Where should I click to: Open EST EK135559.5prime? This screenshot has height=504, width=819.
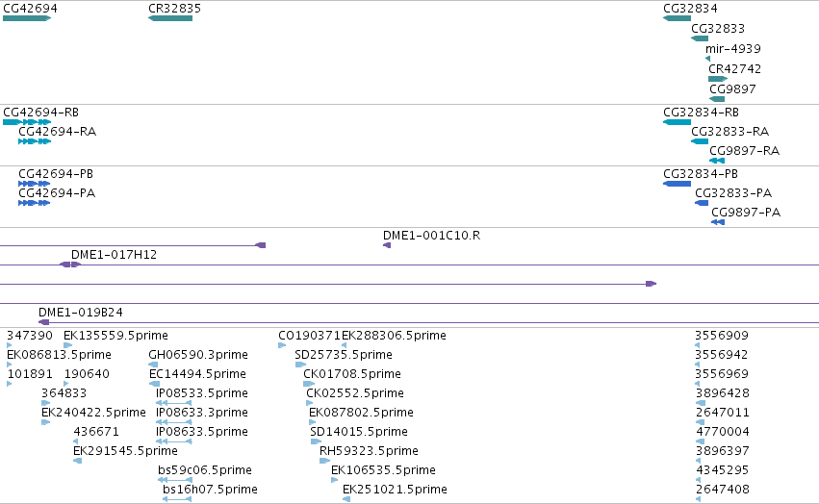pyautogui.click(x=67, y=345)
